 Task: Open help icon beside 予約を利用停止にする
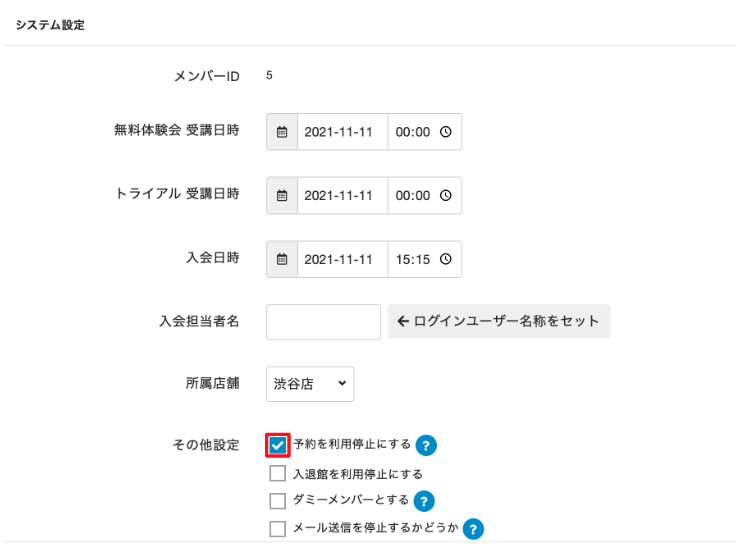tap(427, 445)
